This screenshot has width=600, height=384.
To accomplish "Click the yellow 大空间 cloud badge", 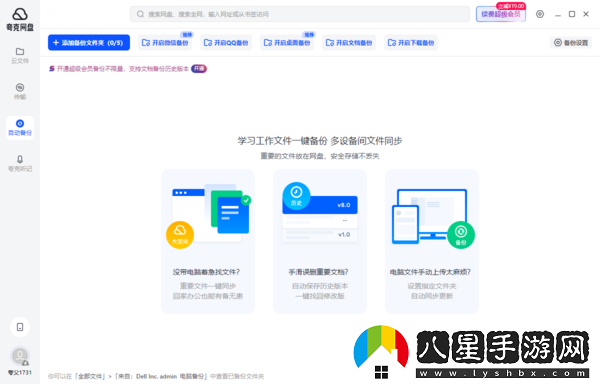I will (x=180, y=235).
